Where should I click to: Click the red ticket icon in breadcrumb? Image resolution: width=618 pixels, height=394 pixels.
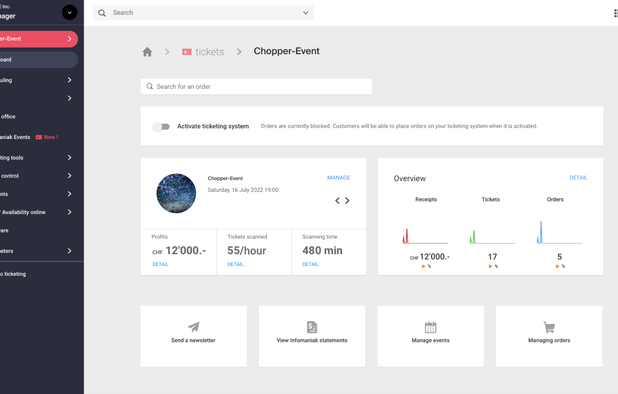[187, 52]
